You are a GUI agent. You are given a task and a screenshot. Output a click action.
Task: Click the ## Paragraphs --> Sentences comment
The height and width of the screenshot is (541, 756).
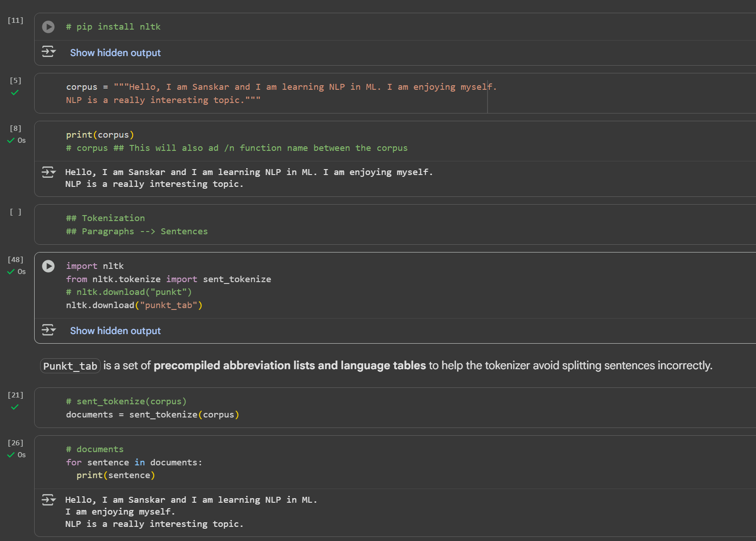pyautogui.click(x=137, y=232)
